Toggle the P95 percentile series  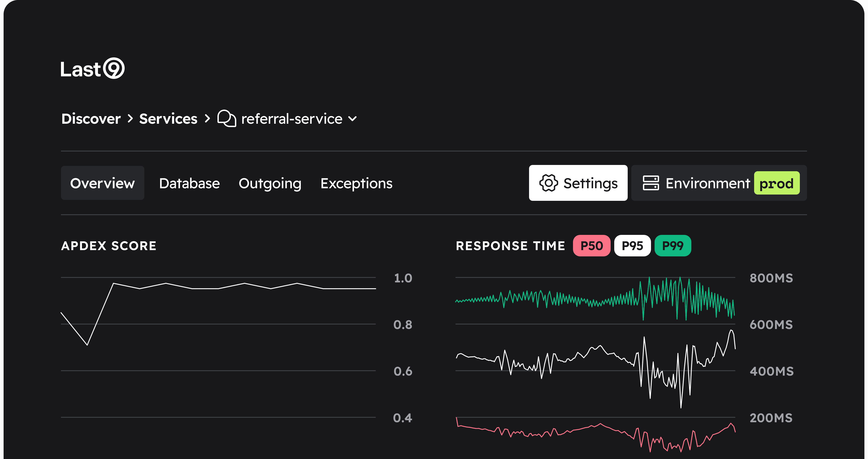(632, 246)
